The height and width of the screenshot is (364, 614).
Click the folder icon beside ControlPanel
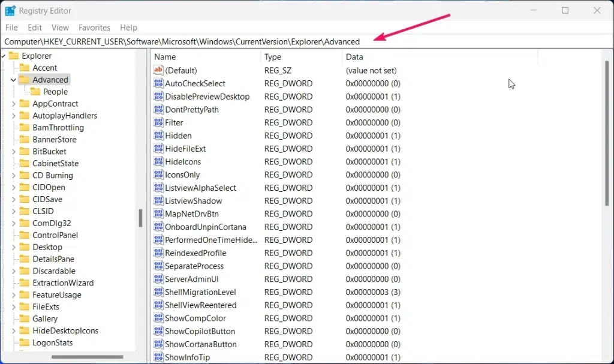coord(24,234)
